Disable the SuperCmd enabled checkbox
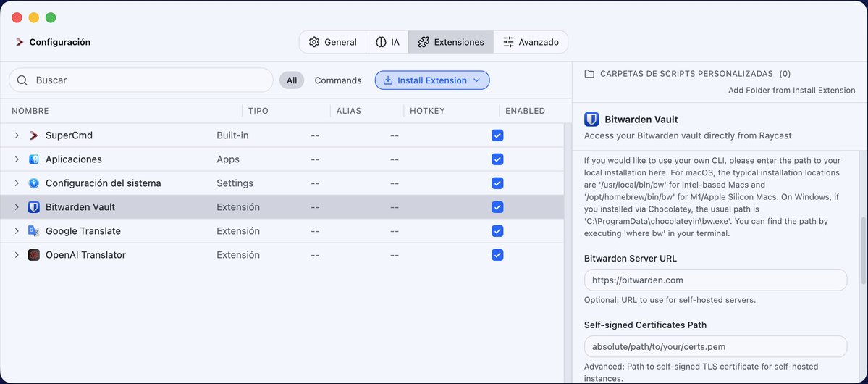This screenshot has height=384, width=868. click(x=497, y=135)
